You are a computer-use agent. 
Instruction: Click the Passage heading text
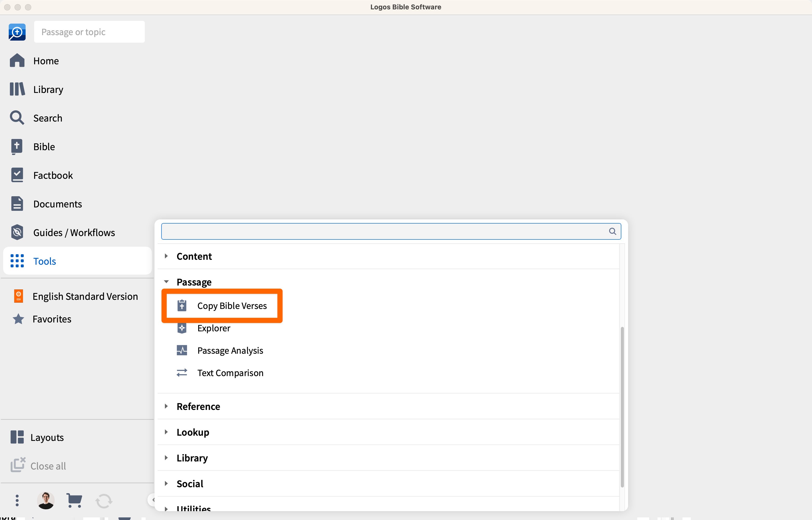[194, 282]
